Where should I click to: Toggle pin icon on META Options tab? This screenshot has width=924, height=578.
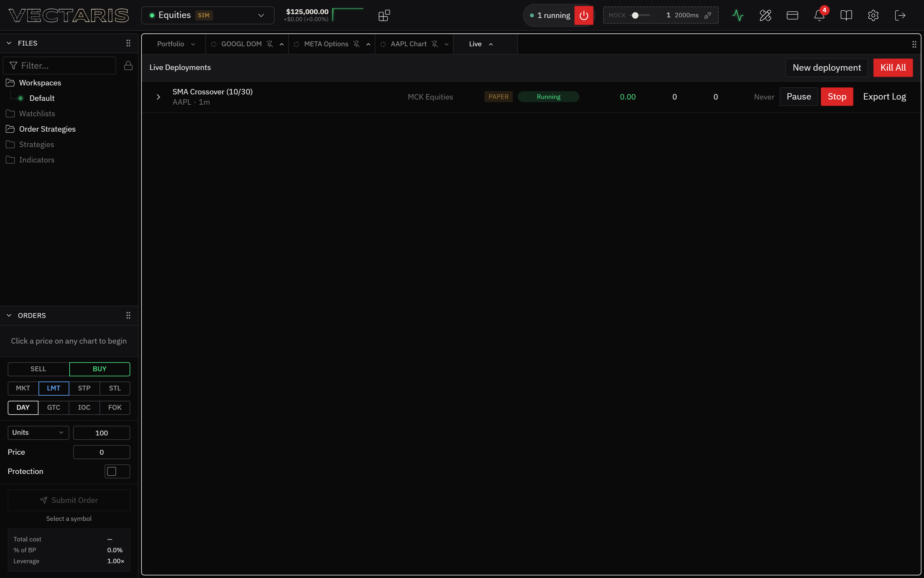(357, 44)
